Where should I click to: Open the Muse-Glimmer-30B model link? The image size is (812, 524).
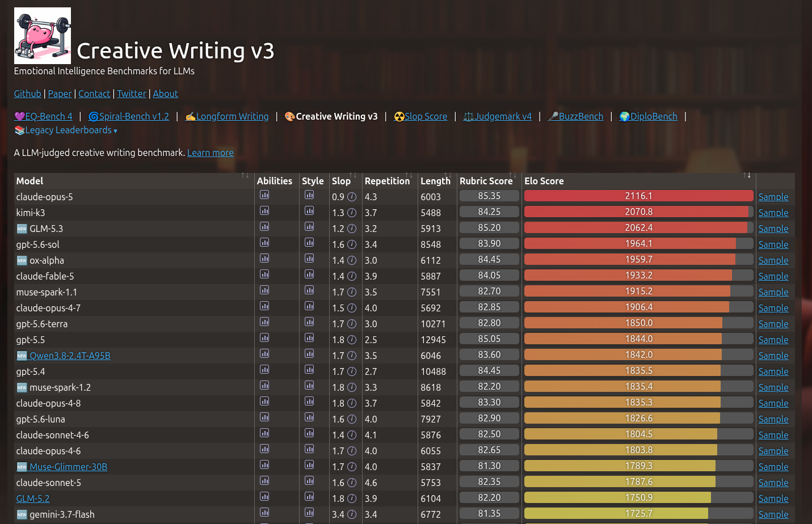(62, 467)
